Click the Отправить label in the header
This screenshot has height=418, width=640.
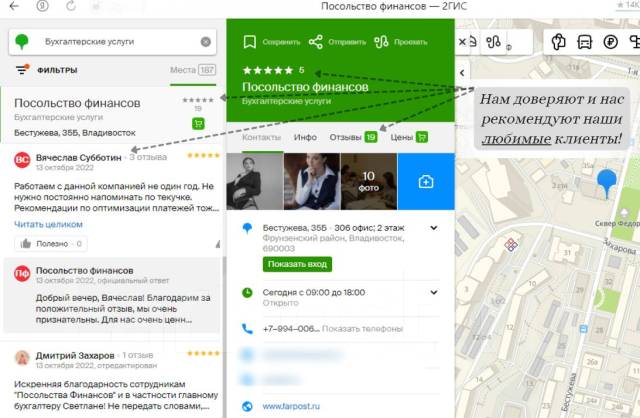pyautogui.click(x=347, y=42)
